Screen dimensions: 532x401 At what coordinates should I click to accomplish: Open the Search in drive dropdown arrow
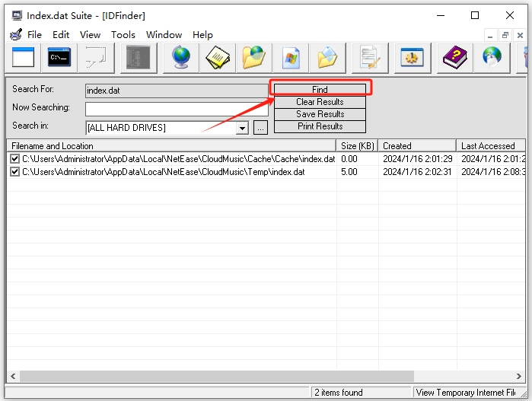(242, 128)
